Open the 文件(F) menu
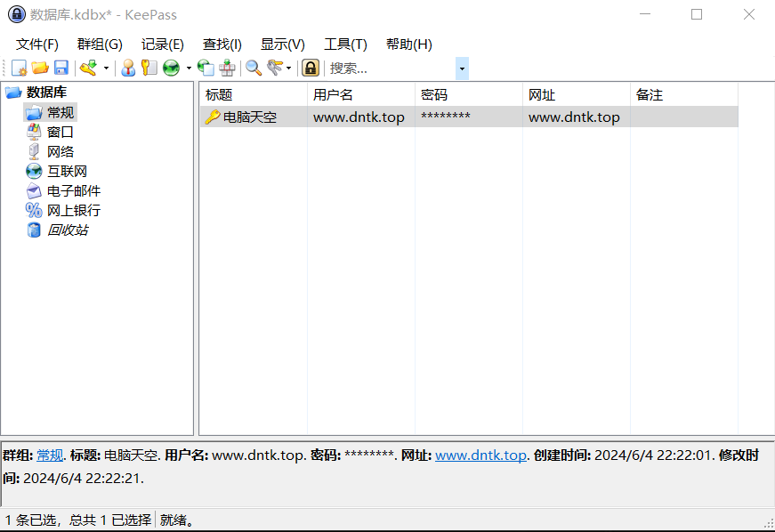 coord(37,44)
